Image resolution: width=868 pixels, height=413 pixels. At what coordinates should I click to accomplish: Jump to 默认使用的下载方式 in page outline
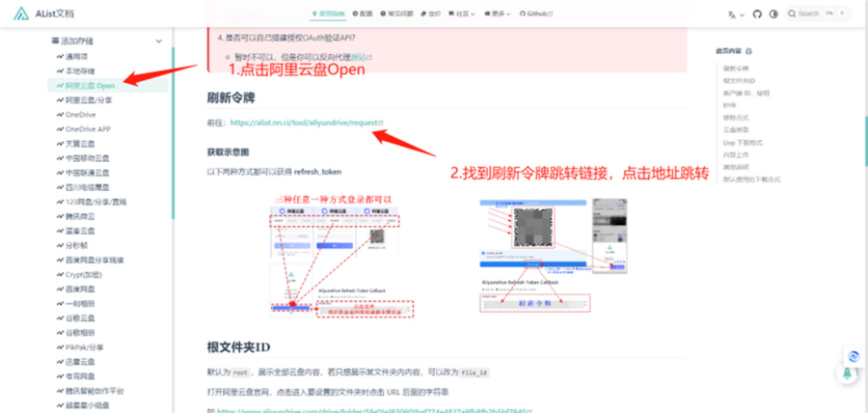[x=751, y=179]
